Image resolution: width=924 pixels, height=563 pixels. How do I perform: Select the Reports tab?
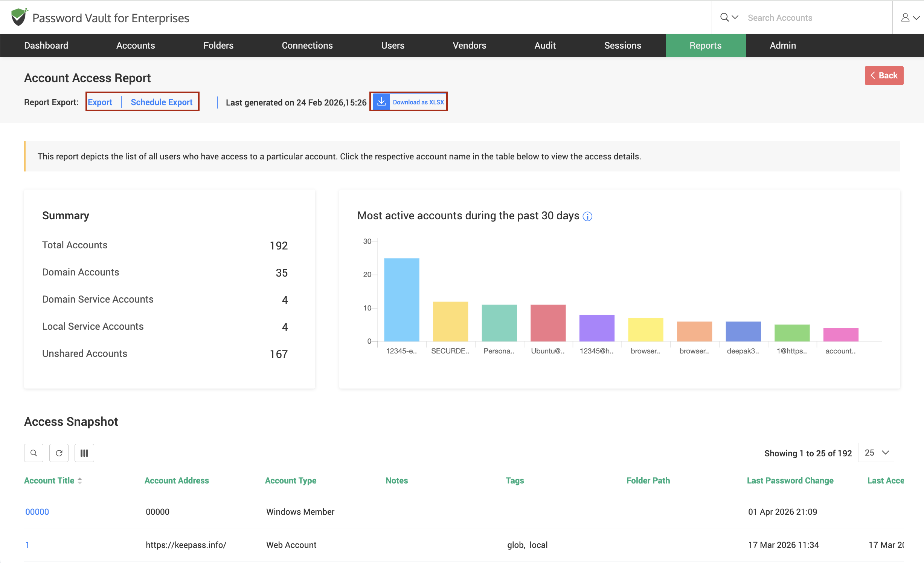click(705, 45)
